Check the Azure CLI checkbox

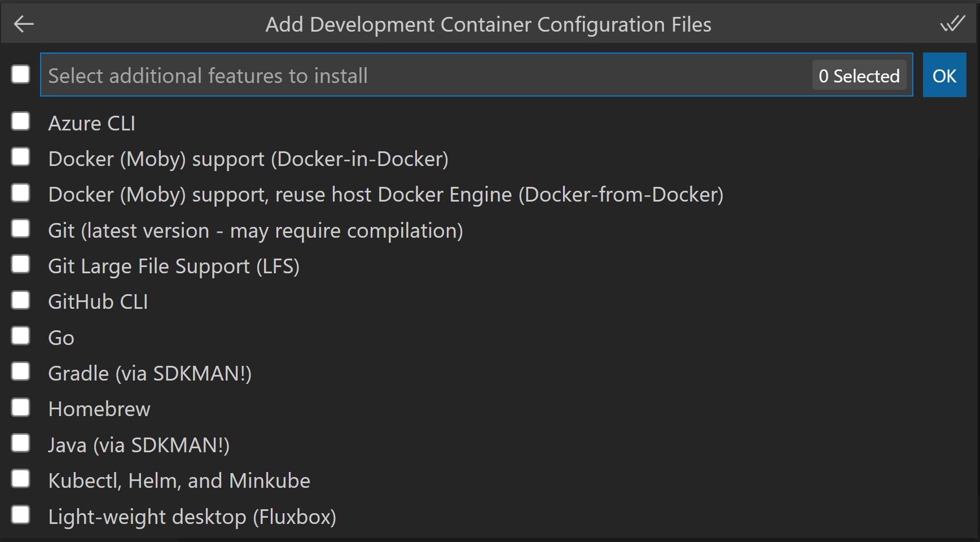click(x=21, y=121)
